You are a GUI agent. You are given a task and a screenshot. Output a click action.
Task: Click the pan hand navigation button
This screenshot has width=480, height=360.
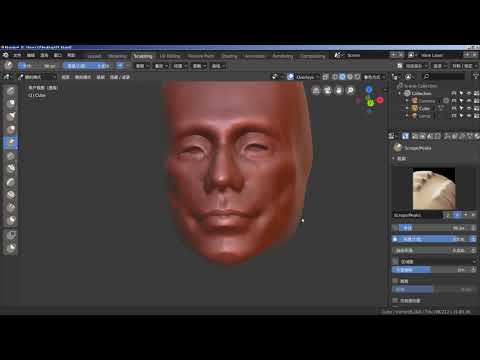point(339,90)
